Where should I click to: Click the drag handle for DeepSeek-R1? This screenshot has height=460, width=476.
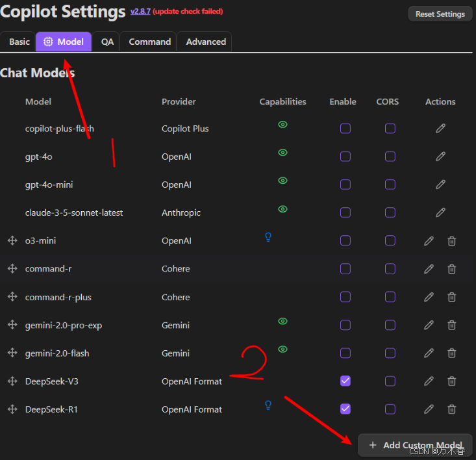[x=12, y=409]
